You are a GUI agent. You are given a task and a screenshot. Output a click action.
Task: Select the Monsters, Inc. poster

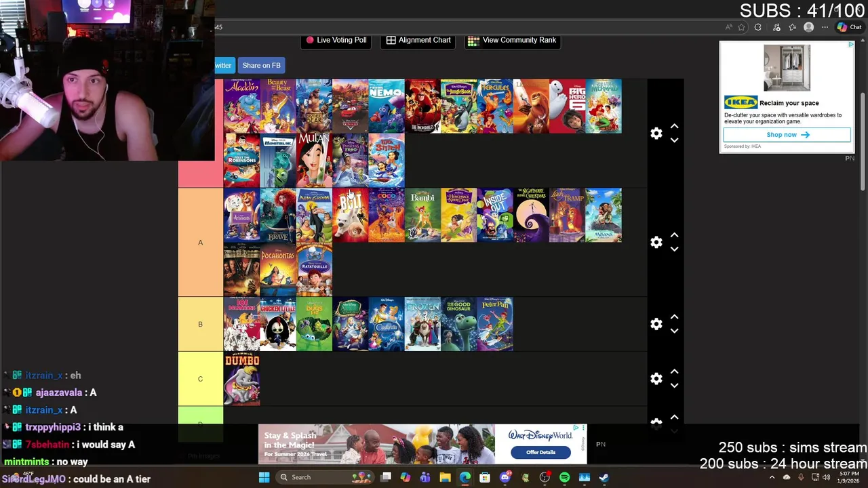278,161
